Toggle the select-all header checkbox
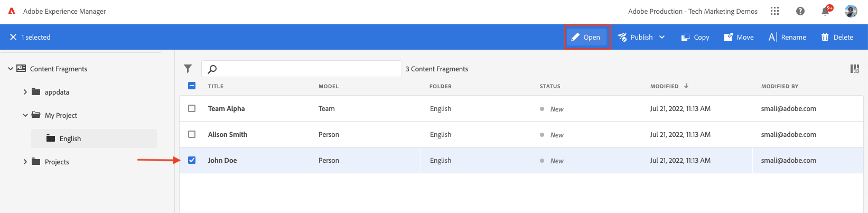The width and height of the screenshot is (868, 213). (x=192, y=86)
